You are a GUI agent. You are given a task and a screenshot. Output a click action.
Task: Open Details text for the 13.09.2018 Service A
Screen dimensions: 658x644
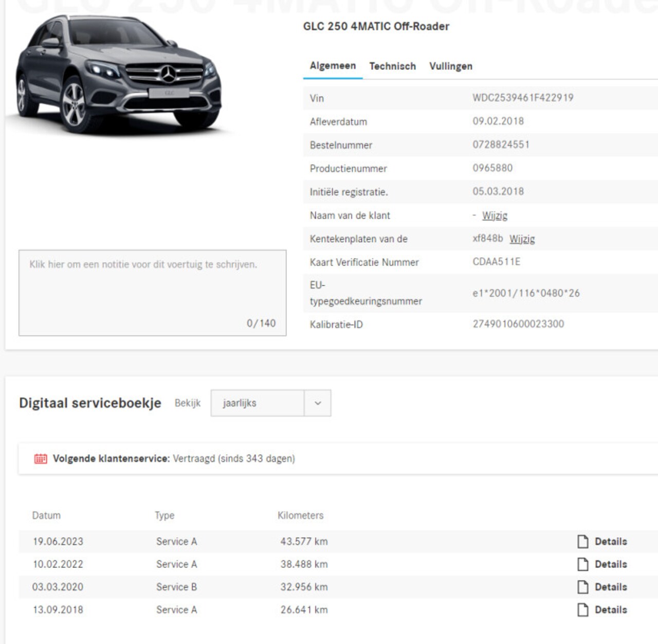click(x=611, y=610)
